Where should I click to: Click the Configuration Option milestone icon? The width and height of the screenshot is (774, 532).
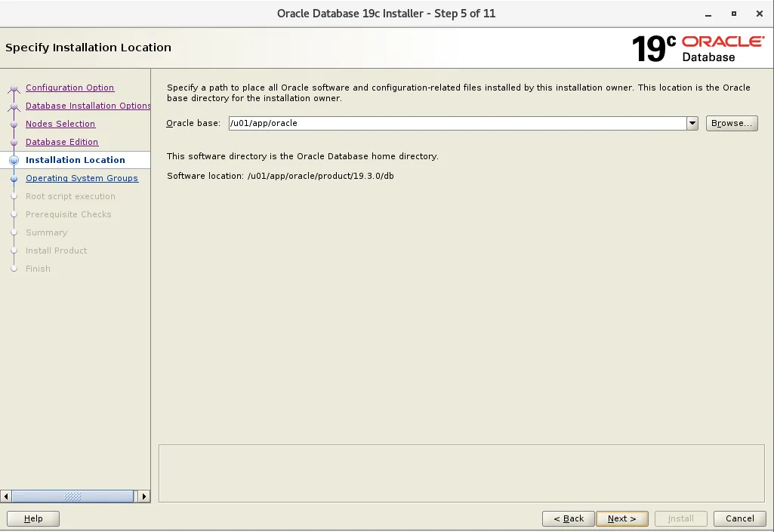pyautogui.click(x=13, y=88)
